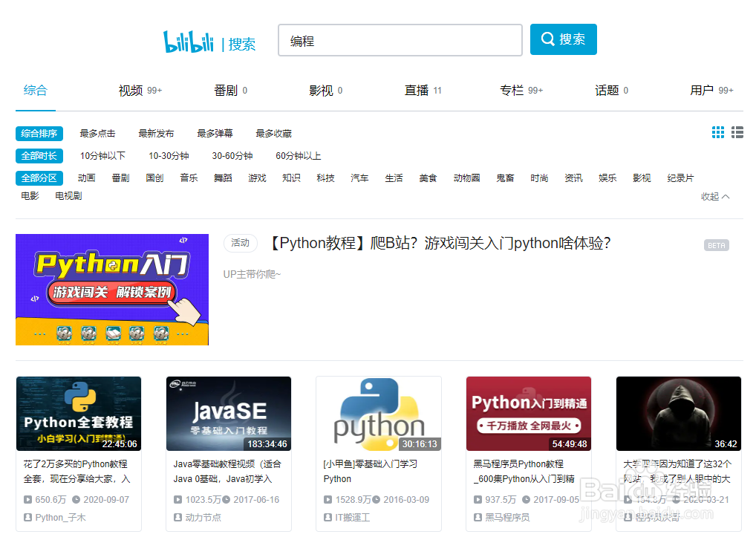
Task: Open the 影视 tab
Action: [325, 91]
